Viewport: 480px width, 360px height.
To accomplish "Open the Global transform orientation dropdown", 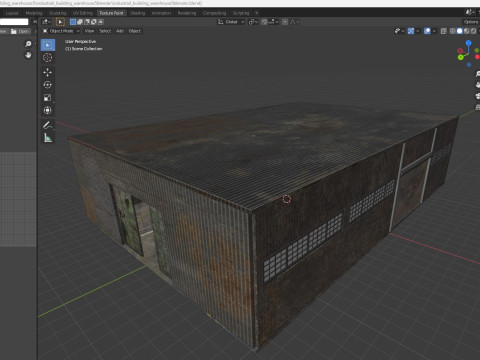I will 231,22.
